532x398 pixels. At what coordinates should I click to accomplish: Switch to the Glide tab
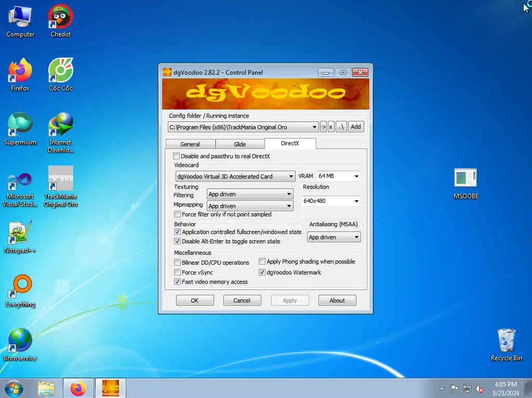tap(240, 144)
